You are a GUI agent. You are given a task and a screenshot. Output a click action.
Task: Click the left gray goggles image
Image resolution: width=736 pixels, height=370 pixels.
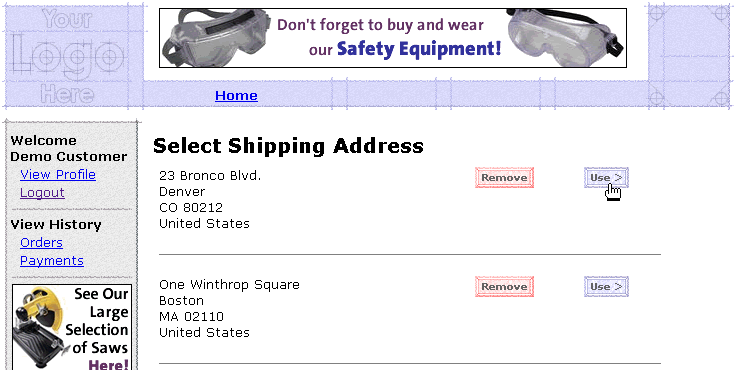coord(216,38)
